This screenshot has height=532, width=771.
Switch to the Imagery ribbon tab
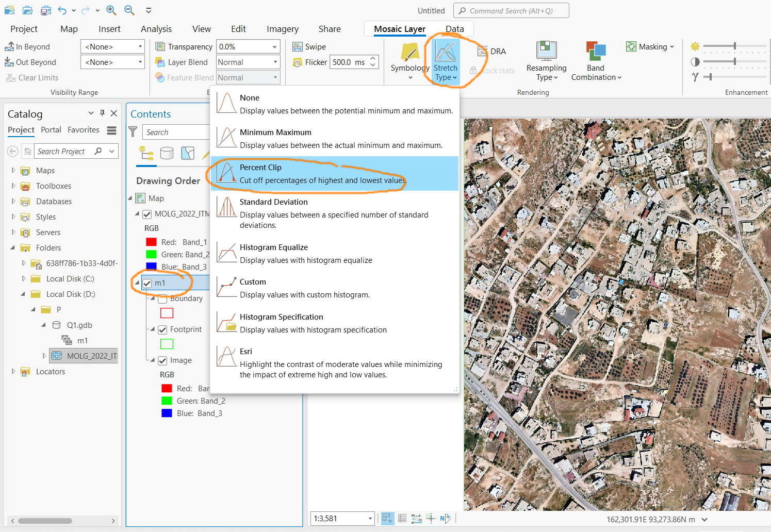point(282,29)
